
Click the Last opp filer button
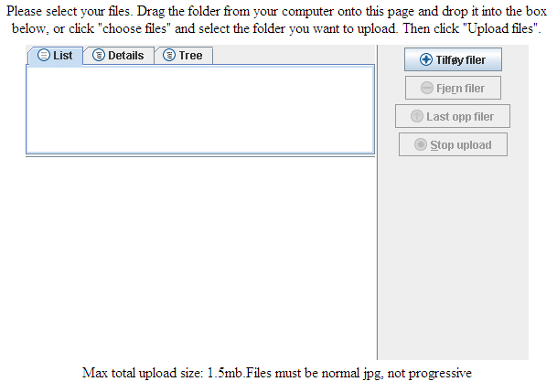tap(453, 116)
